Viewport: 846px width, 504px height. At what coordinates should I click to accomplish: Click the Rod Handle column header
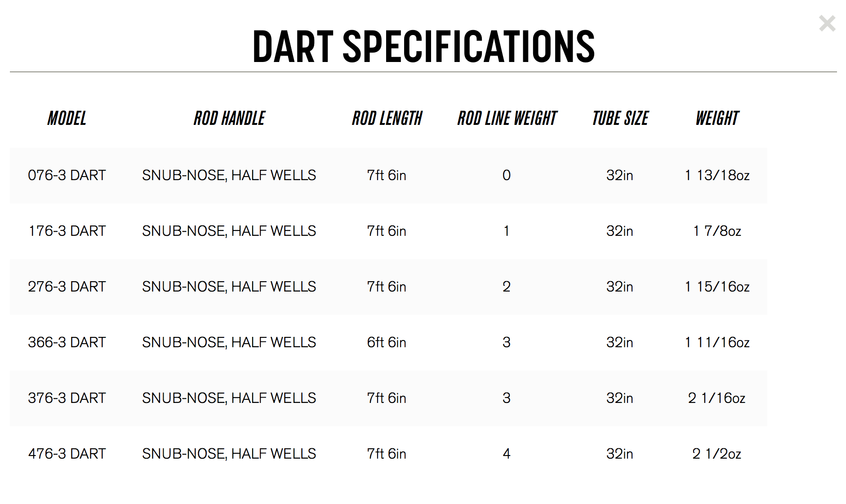pos(229,119)
